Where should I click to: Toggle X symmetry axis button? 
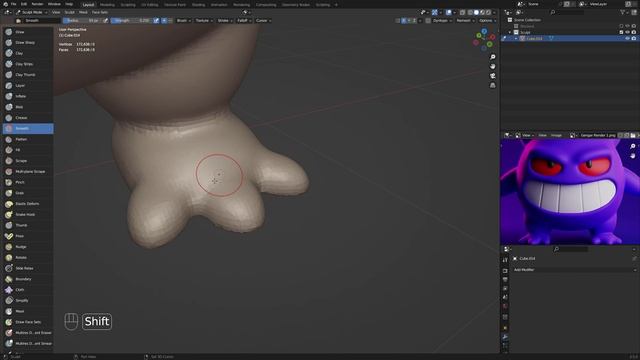tap(404, 20)
